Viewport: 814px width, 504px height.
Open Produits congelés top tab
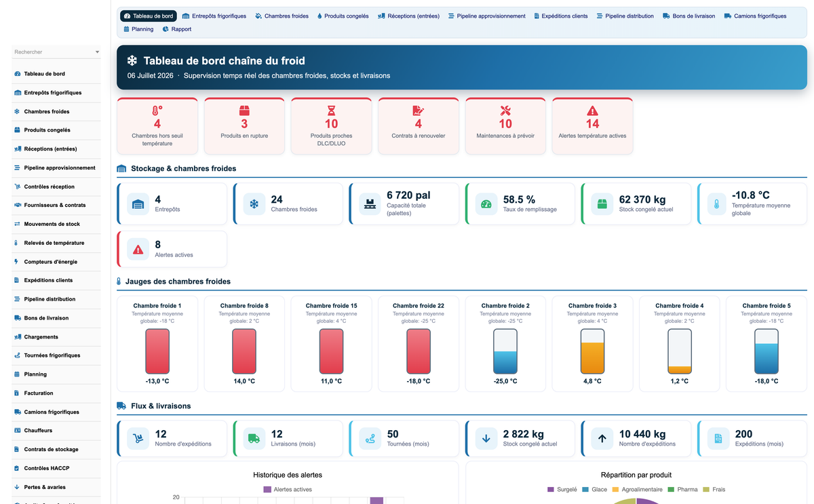(x=343, y=16)
